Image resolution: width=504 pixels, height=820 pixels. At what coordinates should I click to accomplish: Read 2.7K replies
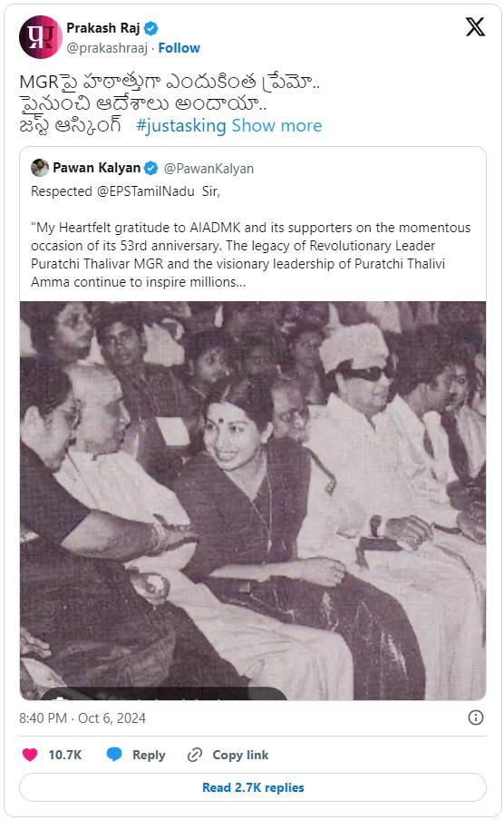tap(253, 787)
